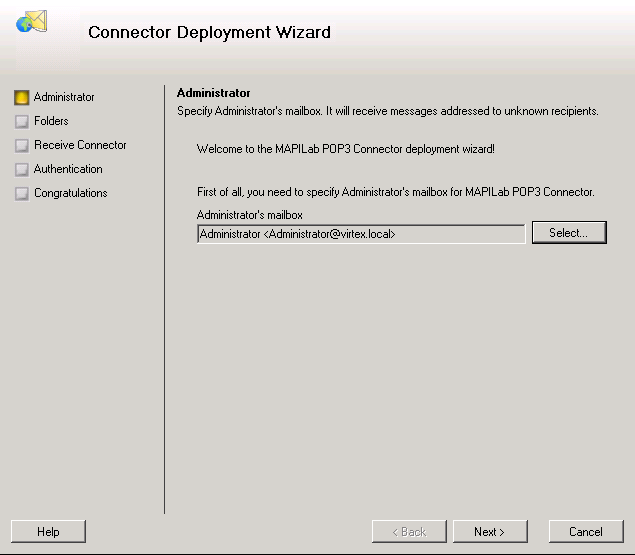Open the Receive Connector step label
This screenshot has height=555, width=635.
coord(80,145)
